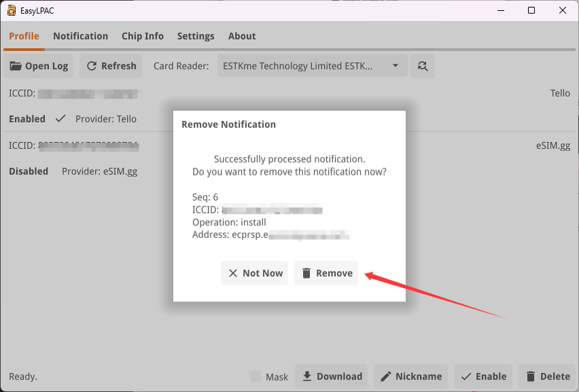This screenshot has width=579, height=392.
Task: Open the Chip Info tab
Action: pyautogui.click(x=143, y=36)
